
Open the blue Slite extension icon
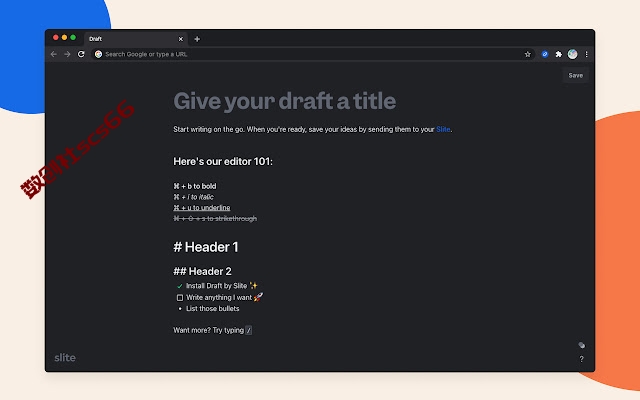(545, 54)
